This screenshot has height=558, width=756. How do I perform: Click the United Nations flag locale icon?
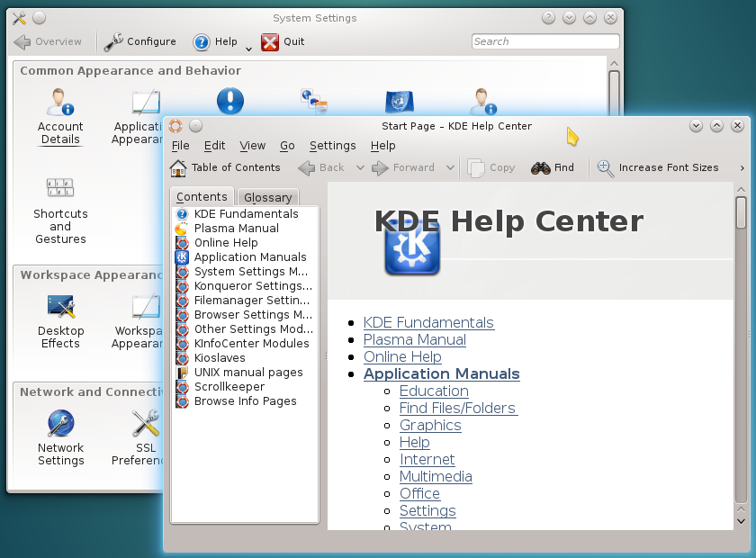[x=400, y=102]
